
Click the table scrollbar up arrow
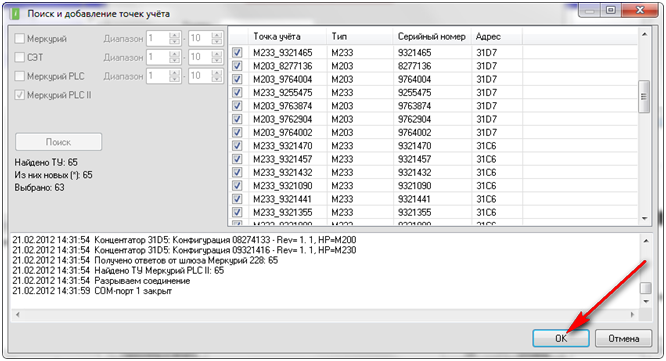[644, 34]
